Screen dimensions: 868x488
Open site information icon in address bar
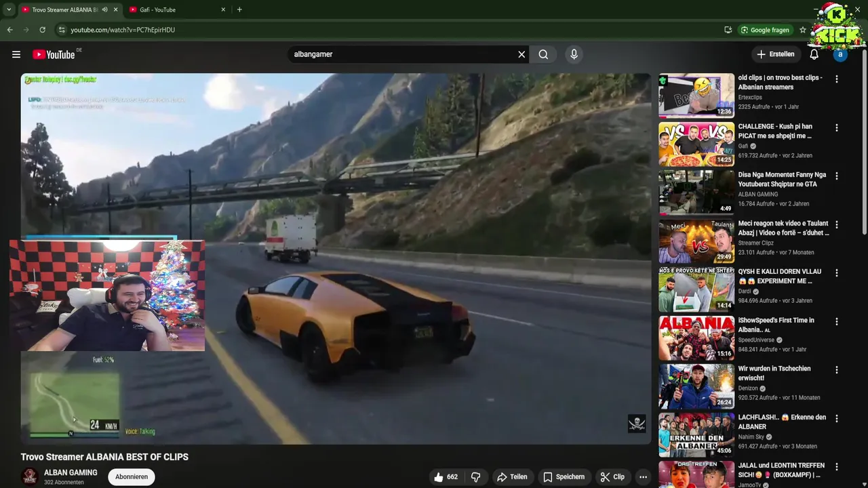(62, 30)
